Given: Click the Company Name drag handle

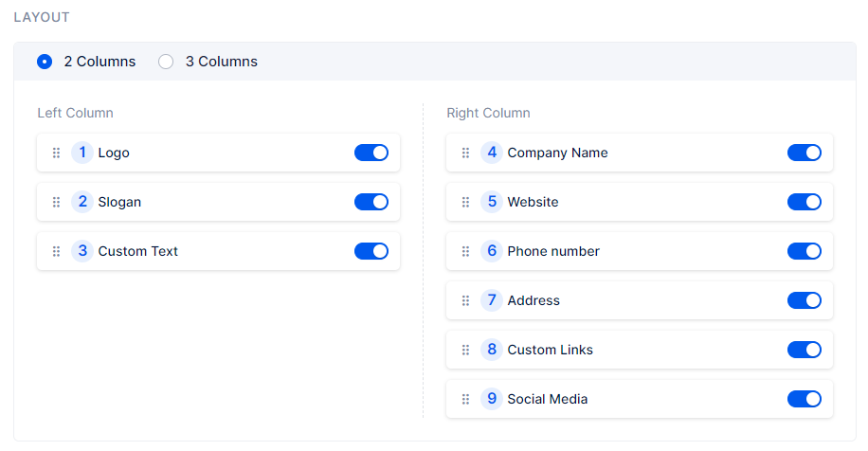Looking at the screenshot, I should tap(465, 153).
